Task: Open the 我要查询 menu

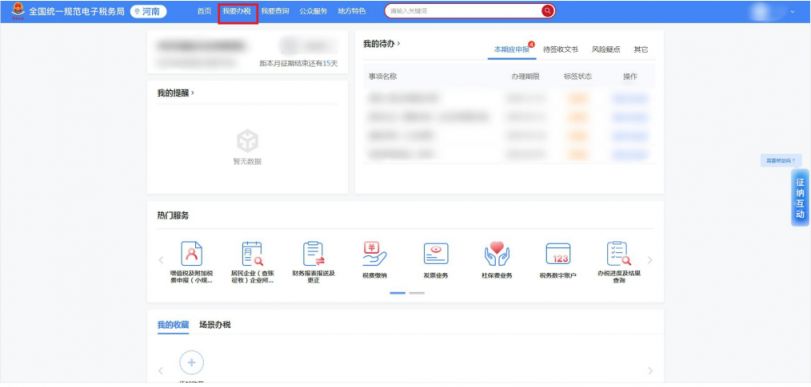Action: (275, 11)
